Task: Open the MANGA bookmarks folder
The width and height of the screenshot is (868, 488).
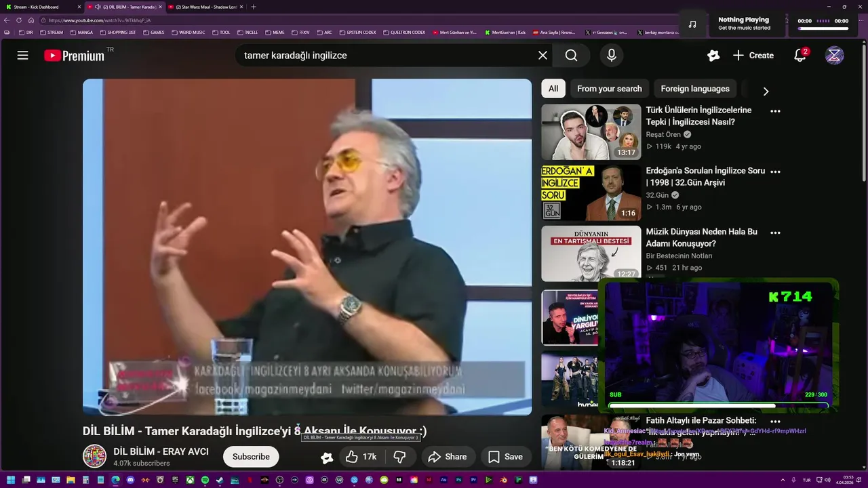Action: click(x=81, y=32)
